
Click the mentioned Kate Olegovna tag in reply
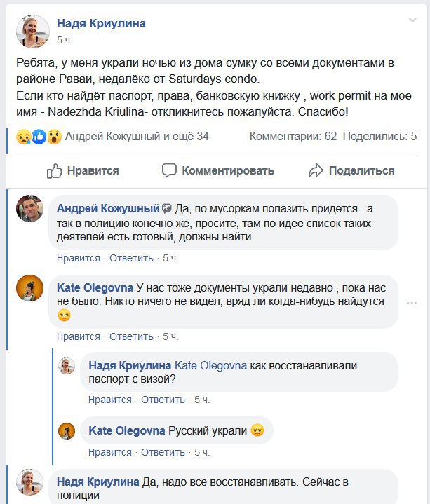tap(209, 365)
